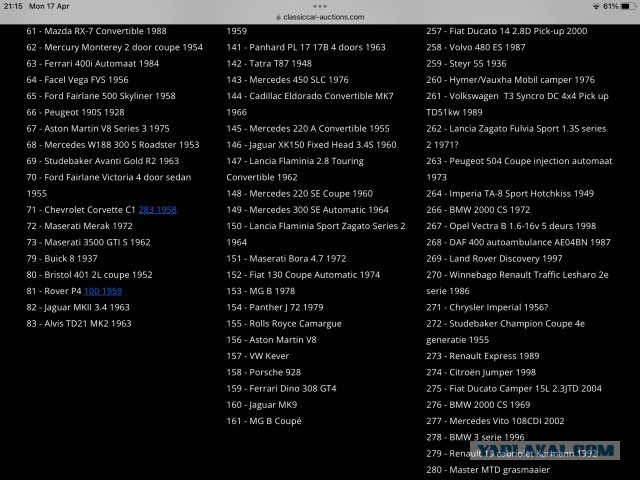Image resolution: width=640 pixels, height=480 pixels.
Task: Select 72 - Maserati Merak 1972
Action: click(80, 226)
